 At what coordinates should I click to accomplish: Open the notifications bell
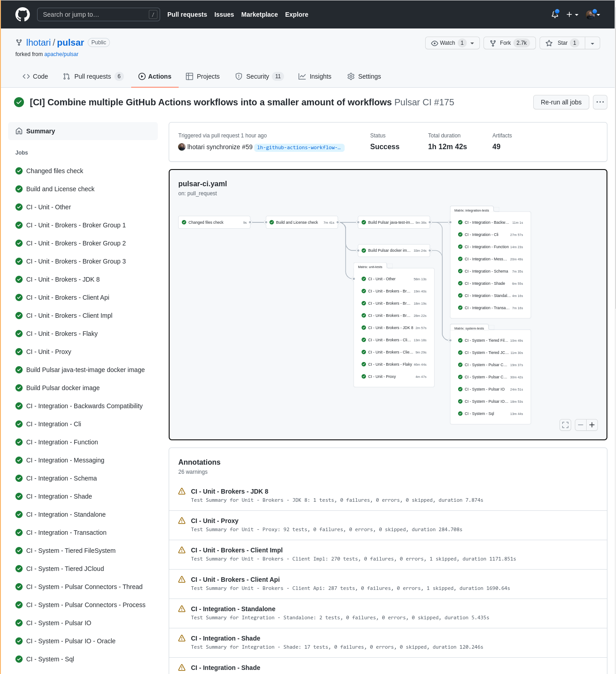tap(555, 14)
